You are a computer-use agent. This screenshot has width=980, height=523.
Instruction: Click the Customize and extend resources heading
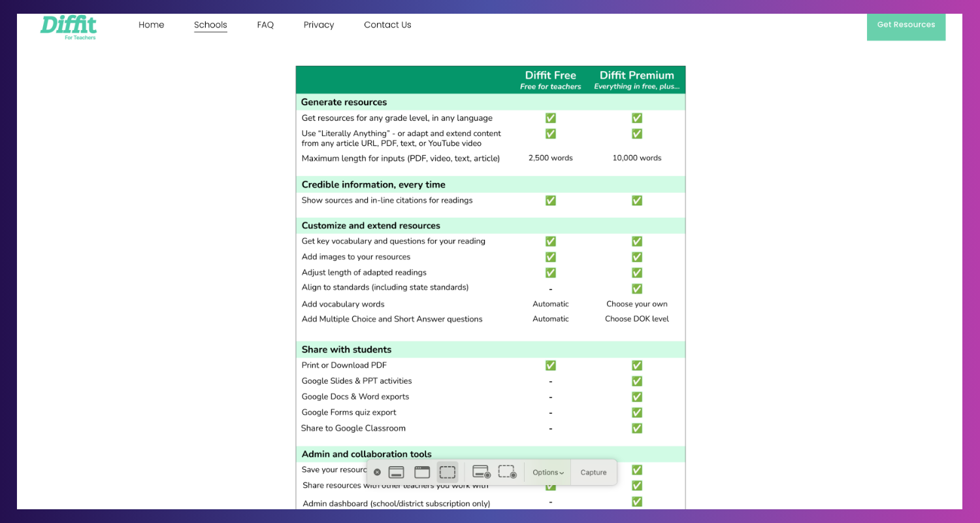pyautogui.click(x=371, y=226)
